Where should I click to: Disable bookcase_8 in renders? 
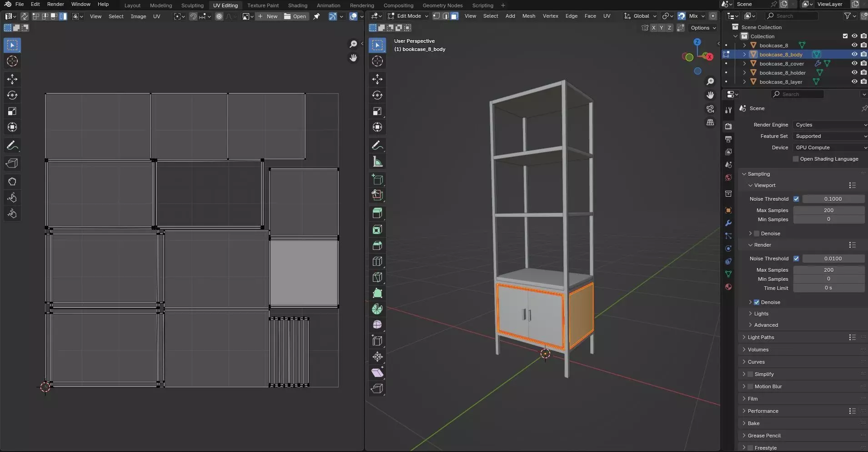tap(863, 45)
